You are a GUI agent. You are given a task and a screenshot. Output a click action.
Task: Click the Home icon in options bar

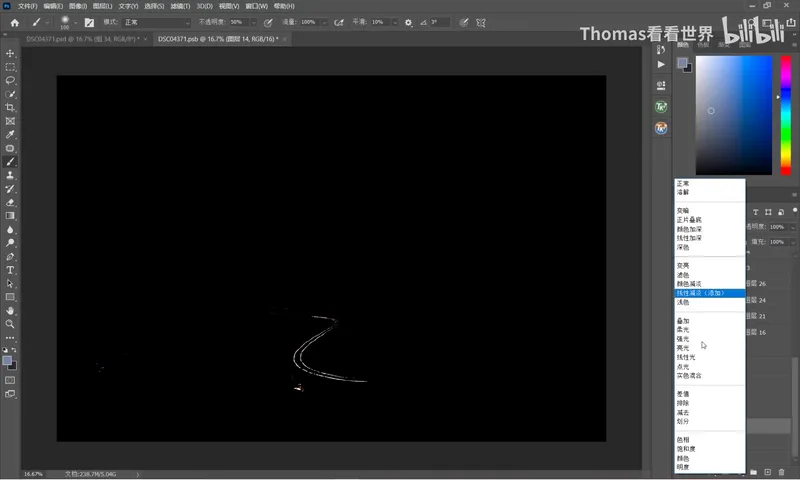(x=15, y=22)
